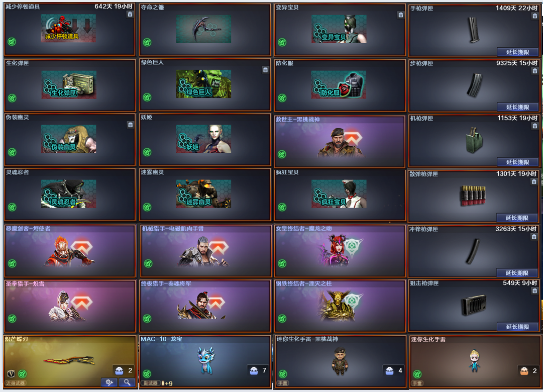The image size is (543, 392).
Task: Click 延长期限 on the 步枪弹匣 card
Action: (x=518, y=107)
